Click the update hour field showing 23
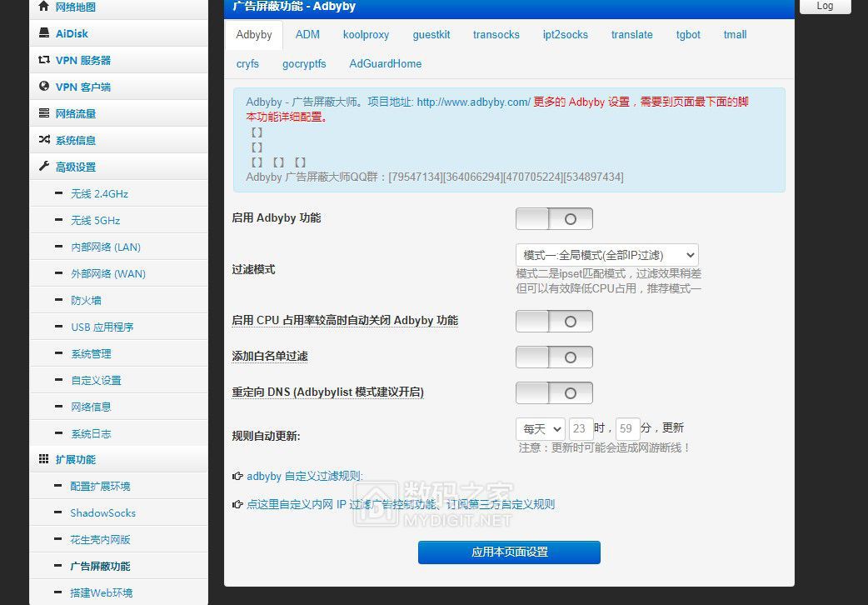 [581, 429]
